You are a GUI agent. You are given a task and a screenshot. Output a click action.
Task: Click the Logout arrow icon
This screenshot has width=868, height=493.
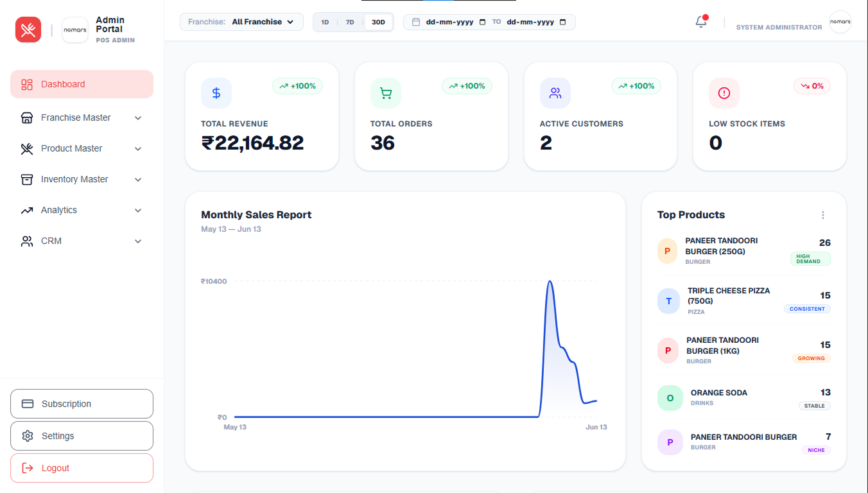click(28, 468)
